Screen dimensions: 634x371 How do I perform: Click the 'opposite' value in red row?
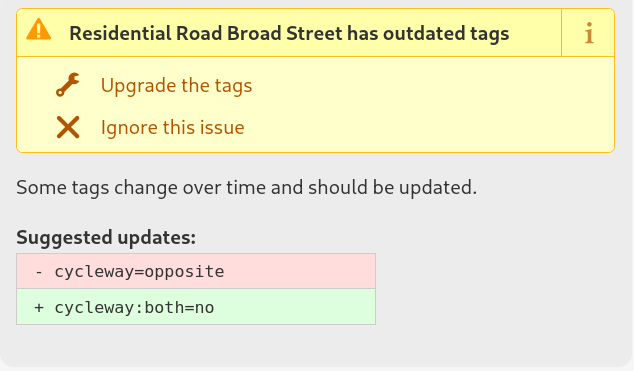pos(184,272)
